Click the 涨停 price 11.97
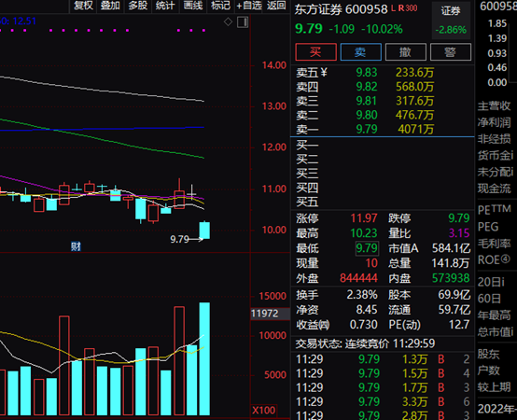Image resolution: width=517 pixels, height=420 pixels. tap(364, 218)
